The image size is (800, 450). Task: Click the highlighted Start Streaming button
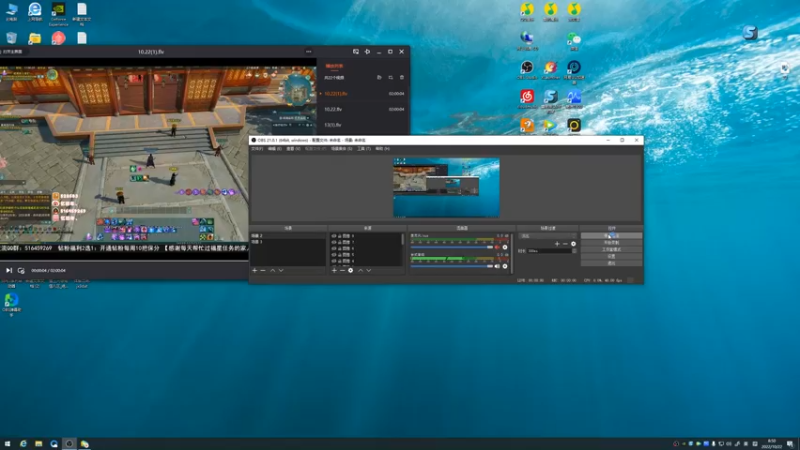pos(611,236)
